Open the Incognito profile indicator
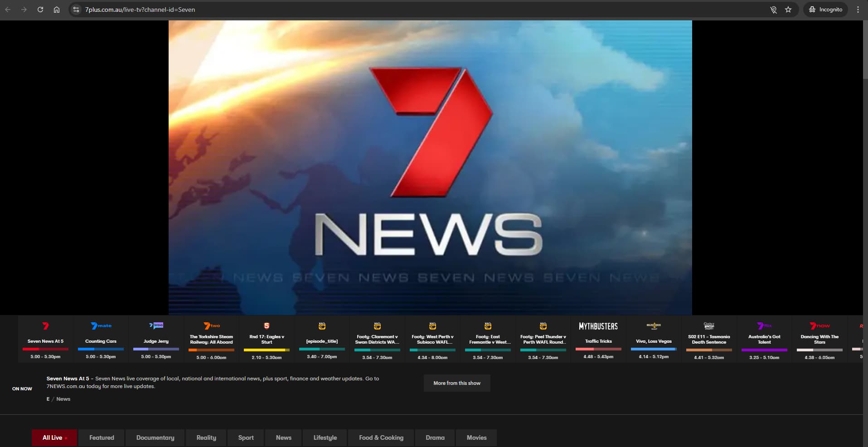 [825, 10]
